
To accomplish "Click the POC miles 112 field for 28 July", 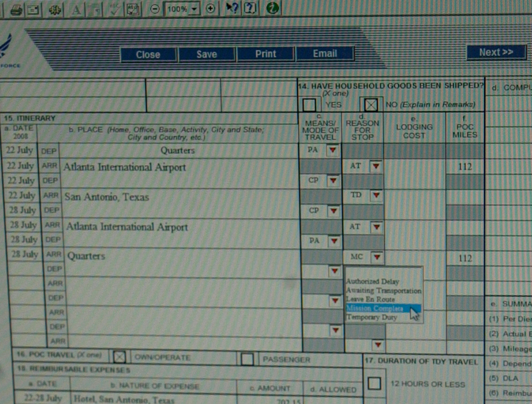I will 465,258.
